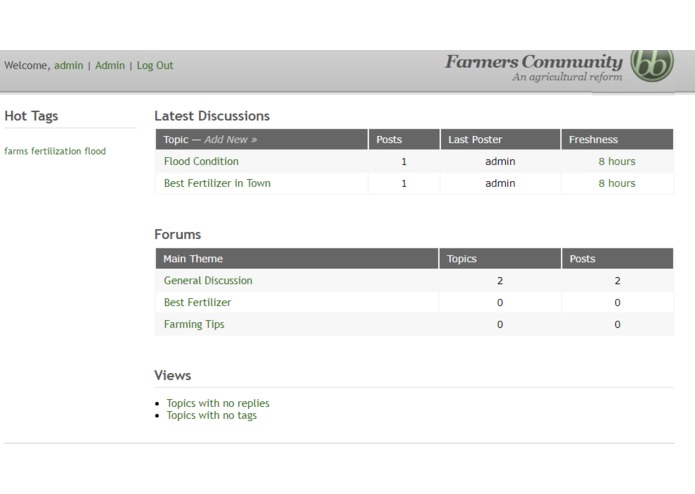Go to the Admin dashboard link
695x494 pixels.
click(x=110, y=66)
